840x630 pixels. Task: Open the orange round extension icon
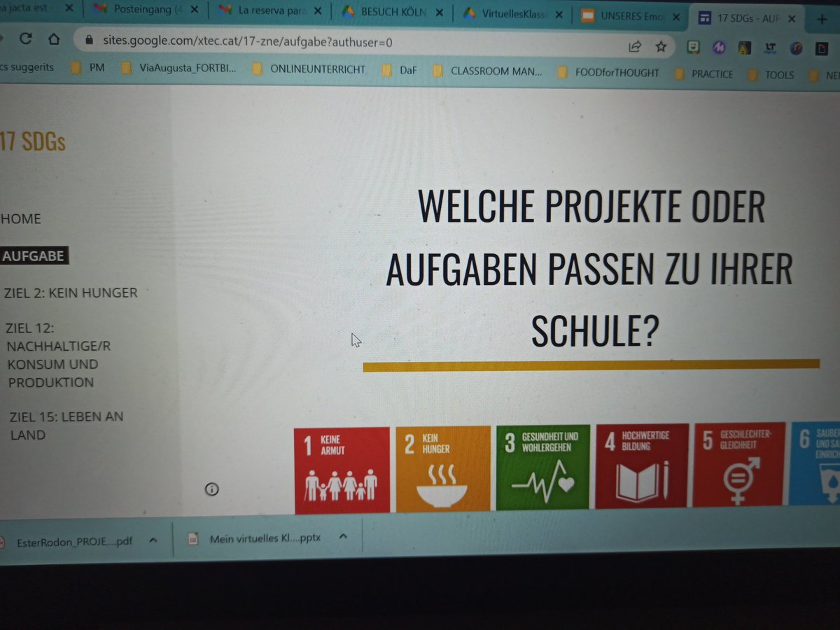pos(797,48)
